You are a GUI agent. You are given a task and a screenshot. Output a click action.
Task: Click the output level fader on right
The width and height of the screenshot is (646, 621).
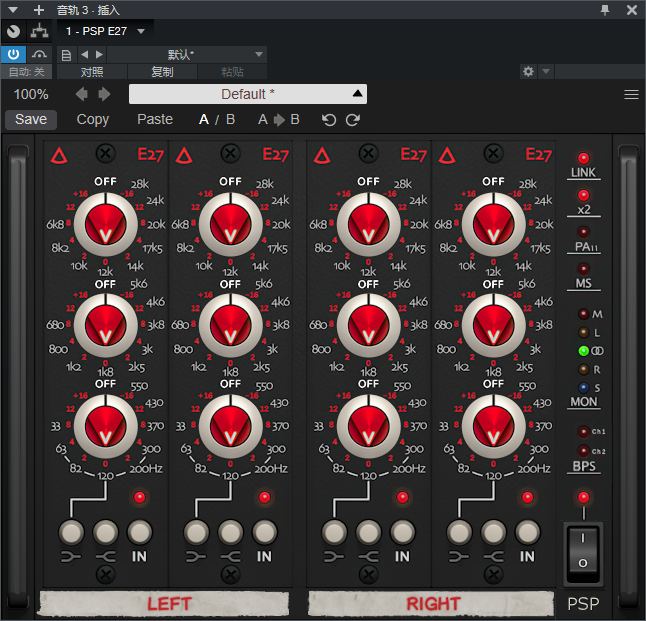tap(629, 375)
